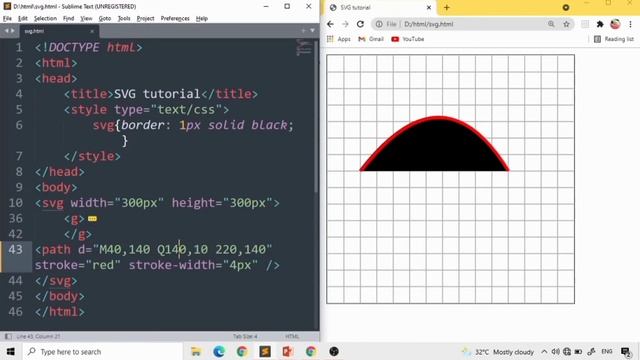Image resolution: width=640 pixels, height=360 pixels.
Task: Click line number 43 in the gutter
Action: [16, 249]
